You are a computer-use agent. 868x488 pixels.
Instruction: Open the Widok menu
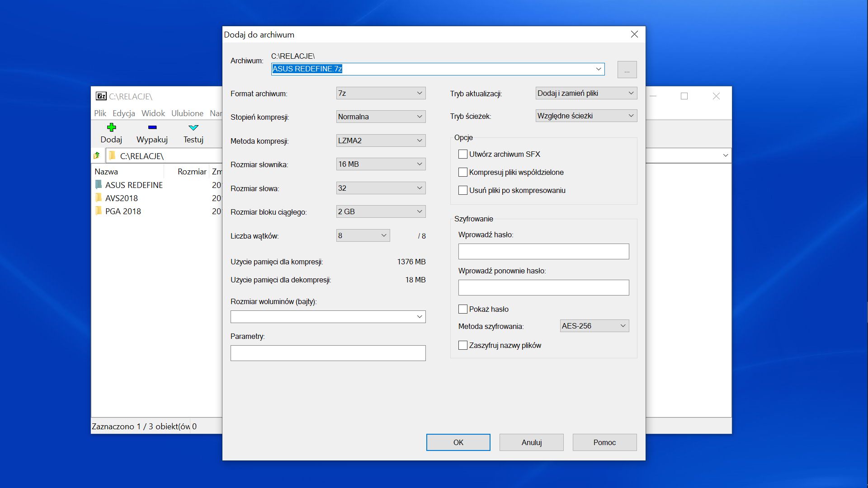click(x=153, y=113)
